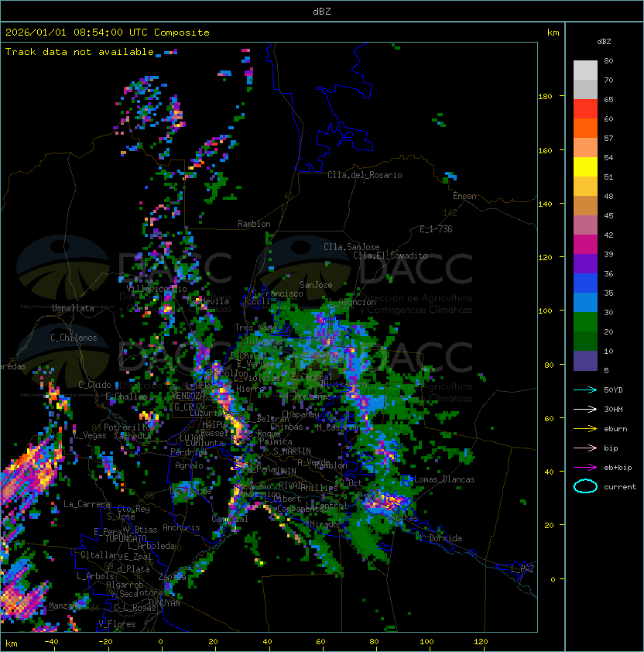Click the white 30HM arrow icon
The height and width of the screenshot is (652, 644).
(x=585, y=409)
